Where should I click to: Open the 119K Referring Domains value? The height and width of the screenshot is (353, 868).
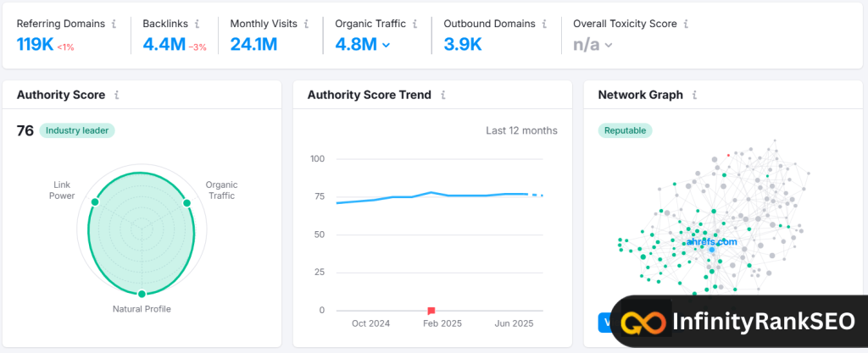(x=35, y=45)
